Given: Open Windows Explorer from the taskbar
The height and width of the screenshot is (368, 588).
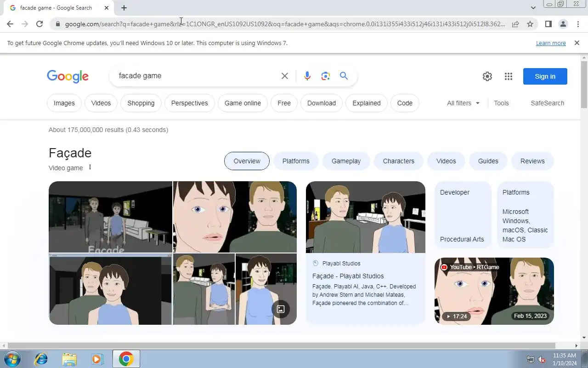Looking at the screenshot, I should pos(69,359).
